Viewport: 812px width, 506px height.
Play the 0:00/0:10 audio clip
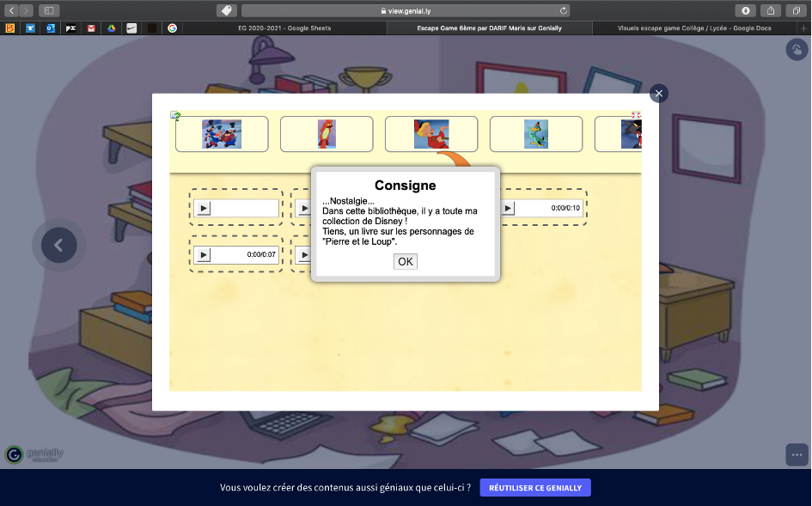click(508, 208)
